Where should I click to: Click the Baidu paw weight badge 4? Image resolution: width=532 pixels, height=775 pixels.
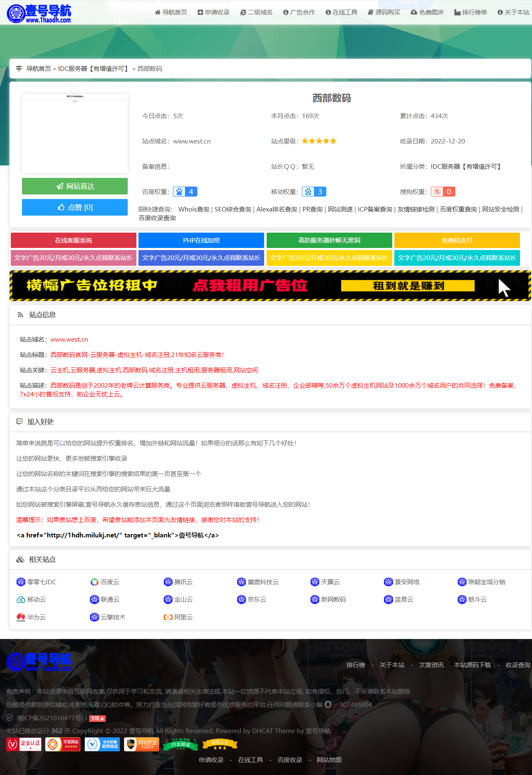pos(185,192)
